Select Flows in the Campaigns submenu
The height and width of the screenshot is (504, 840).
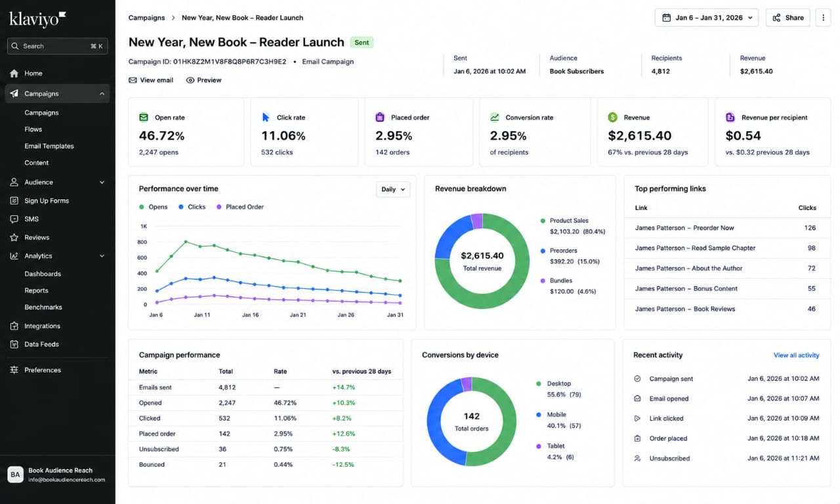33,129
